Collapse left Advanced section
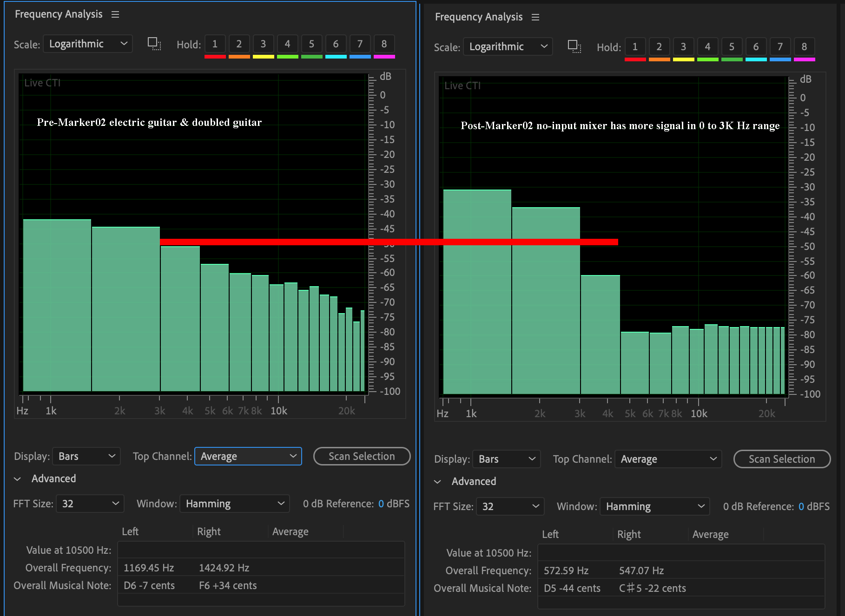 click(x=18, y=479)
